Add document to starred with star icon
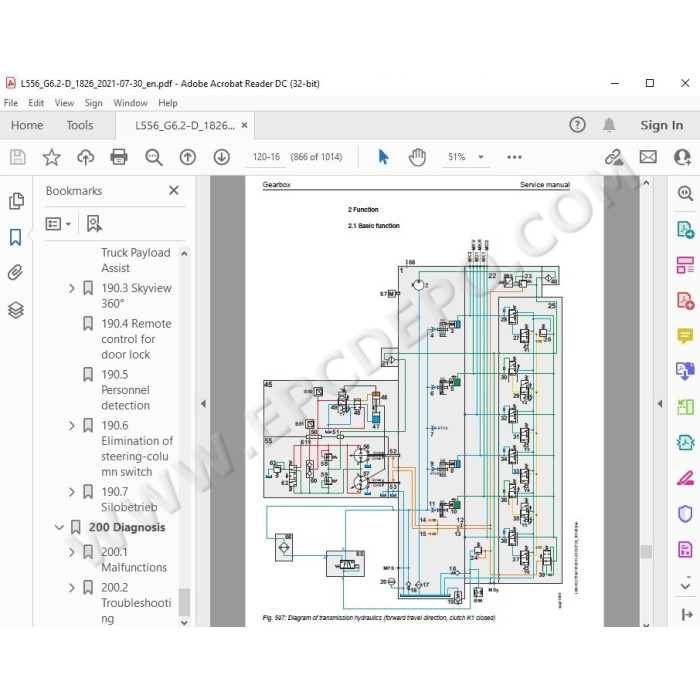This screenshot has width=700, height=700. [x=51, y=157]
